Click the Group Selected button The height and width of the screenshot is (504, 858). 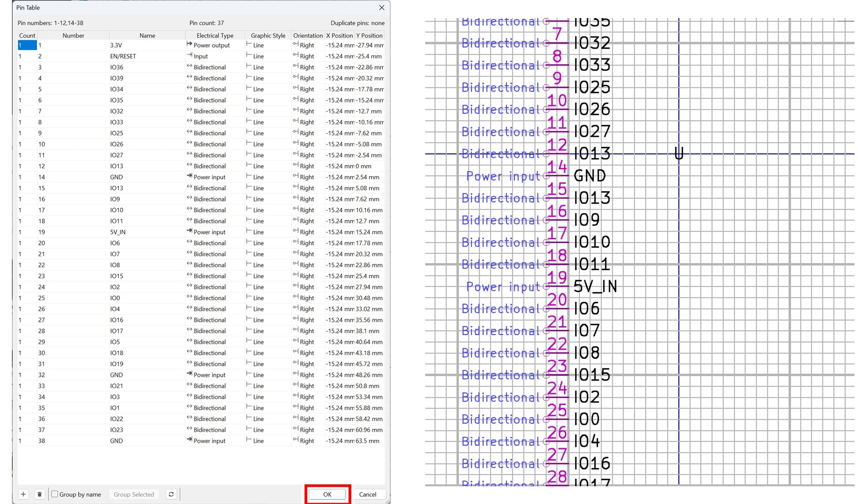134,494
